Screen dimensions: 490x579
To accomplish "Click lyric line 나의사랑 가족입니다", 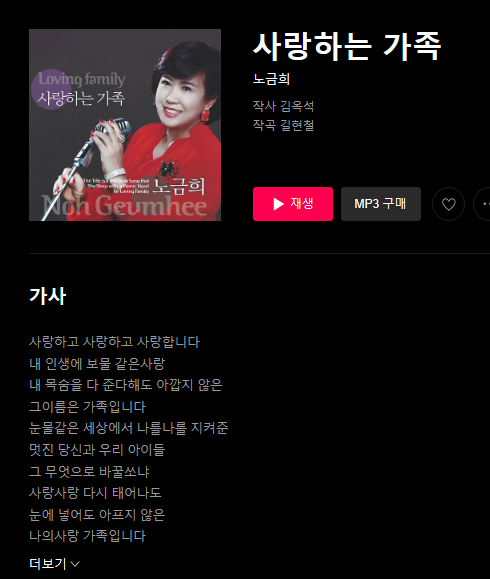I will tap(88, 536).
